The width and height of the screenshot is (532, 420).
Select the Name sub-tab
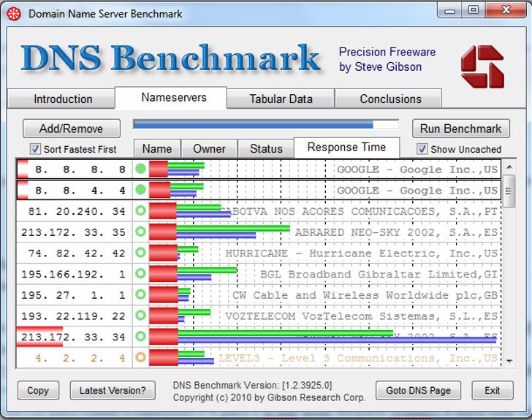click(x=157, y=148)
